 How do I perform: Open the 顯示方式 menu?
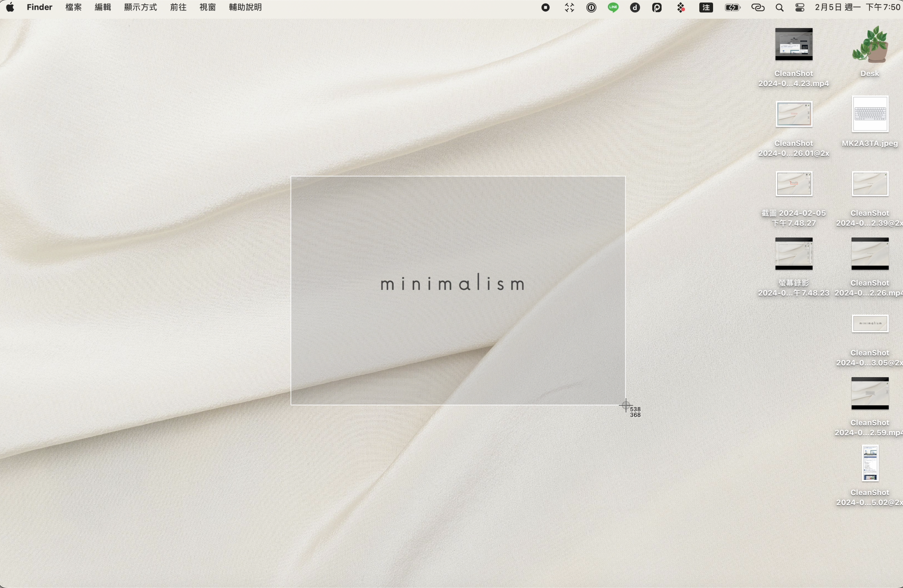[x=140, y=7]
